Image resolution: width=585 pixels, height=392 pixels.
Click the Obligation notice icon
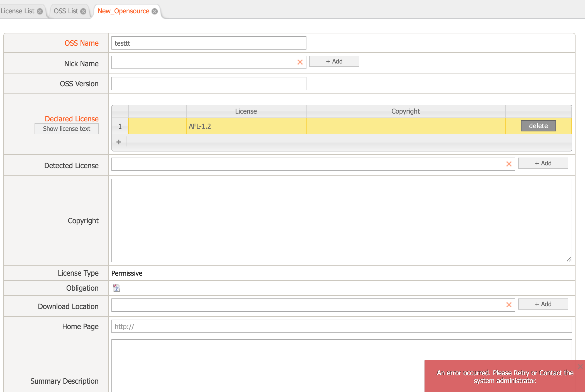click(116, 288)
